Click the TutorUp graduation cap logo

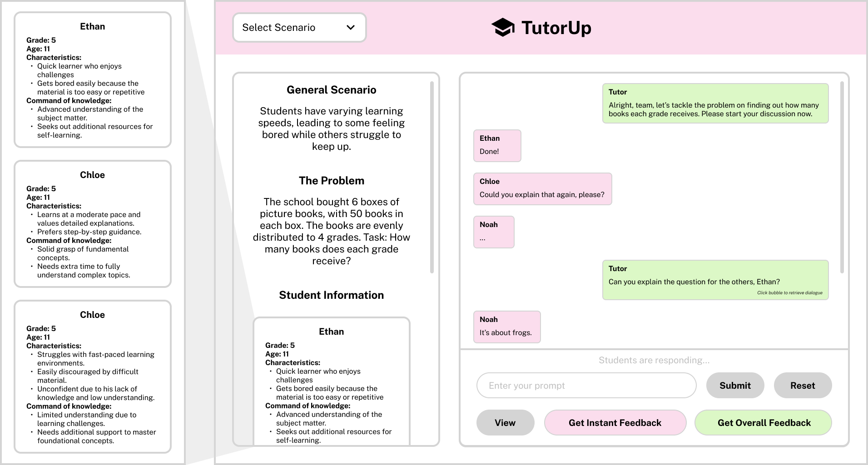point(503,28)
